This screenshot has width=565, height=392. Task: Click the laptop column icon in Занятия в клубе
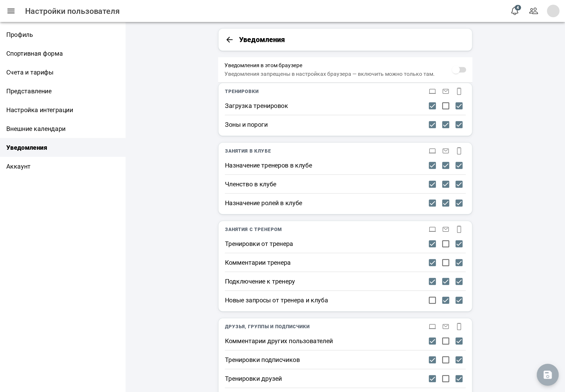click(432, 151)
